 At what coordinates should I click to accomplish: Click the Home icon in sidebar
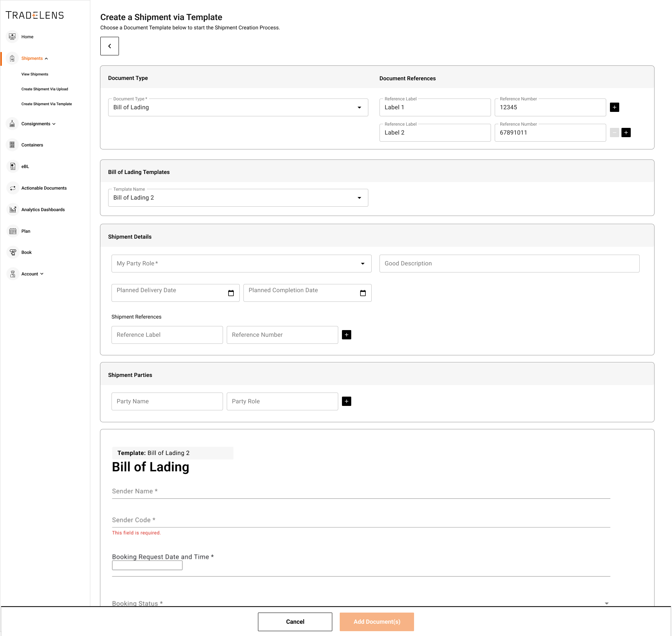pos(12,37)
